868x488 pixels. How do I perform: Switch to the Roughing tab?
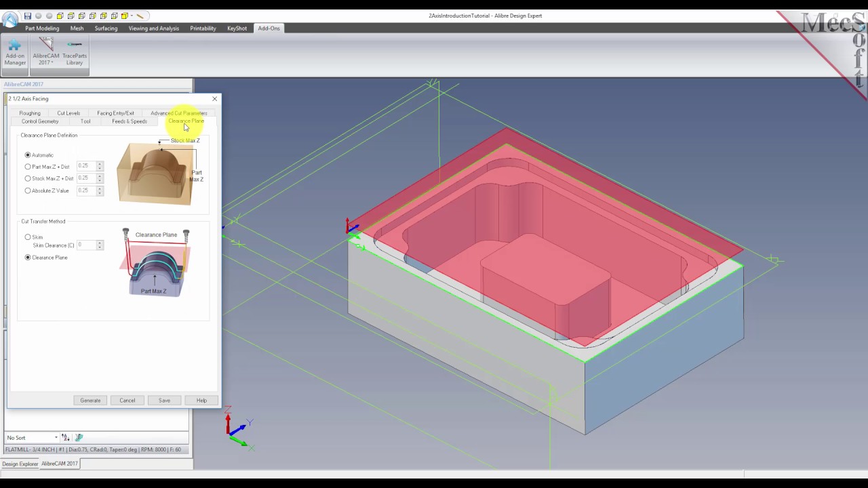pyautogui.click(x=30, y=113)
